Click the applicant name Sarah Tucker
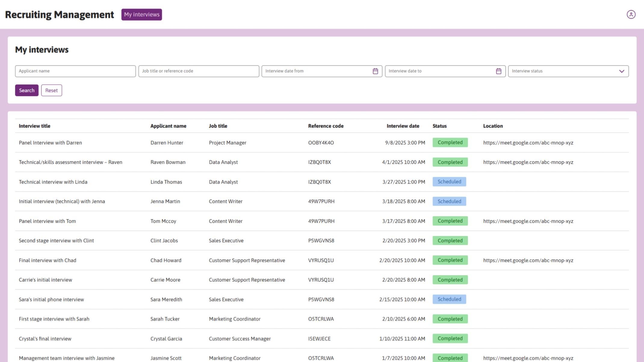 pyautogui.click(x=165, y=319)
